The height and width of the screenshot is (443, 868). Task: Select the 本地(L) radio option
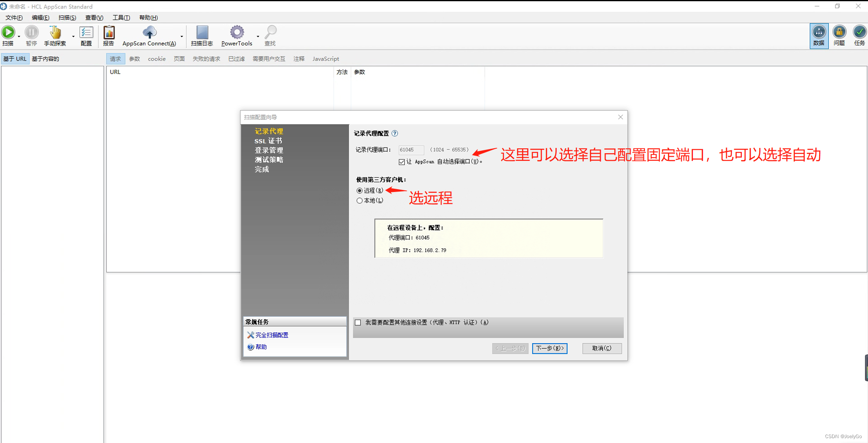(x=359, y=200)
